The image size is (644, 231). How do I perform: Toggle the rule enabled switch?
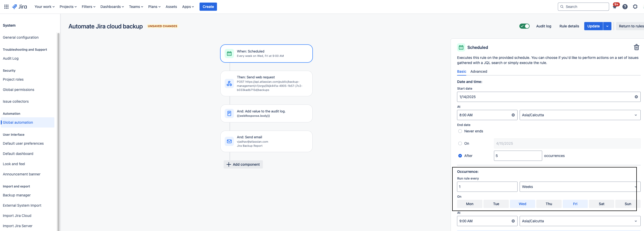coord(524,26)
